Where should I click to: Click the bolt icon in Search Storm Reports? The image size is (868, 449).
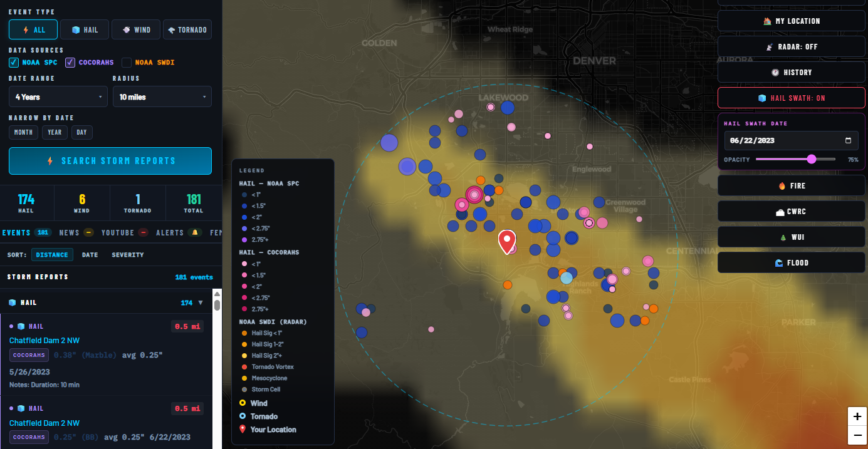pyautogui.click(x=50, y=161)
